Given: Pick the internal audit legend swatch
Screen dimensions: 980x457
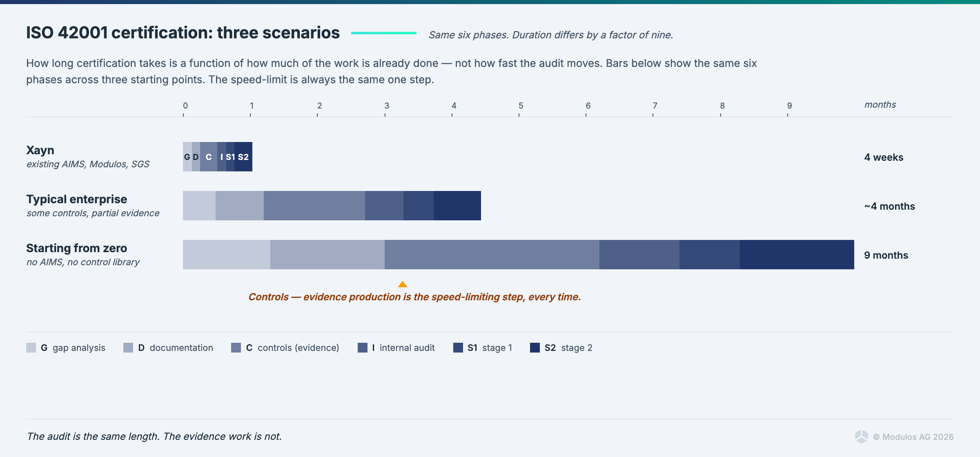Looking at the screenshot, I should [363, 348].
